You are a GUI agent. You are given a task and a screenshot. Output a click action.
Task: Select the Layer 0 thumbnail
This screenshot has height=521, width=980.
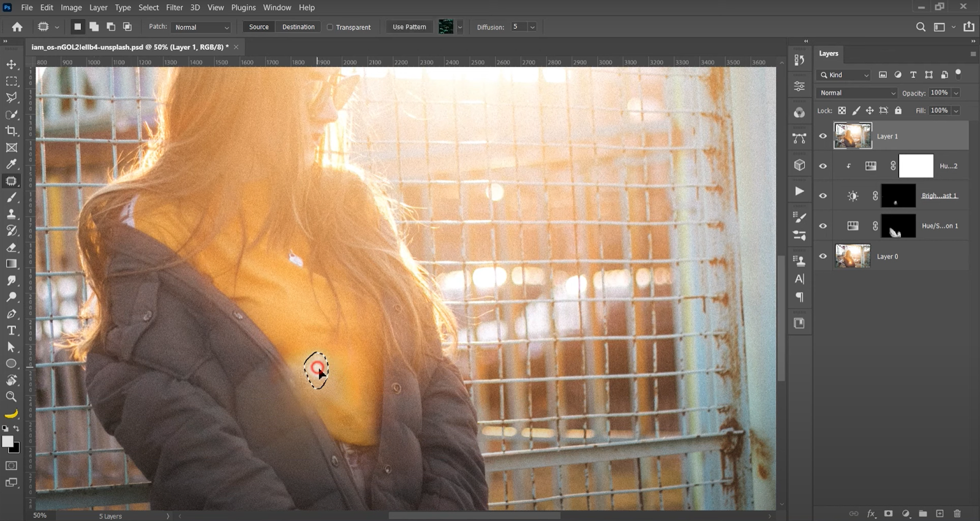click(x=853, y=256)
